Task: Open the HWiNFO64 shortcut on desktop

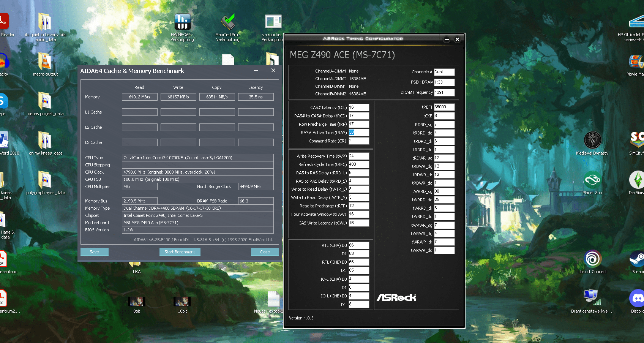Action: tap(182, 22)
